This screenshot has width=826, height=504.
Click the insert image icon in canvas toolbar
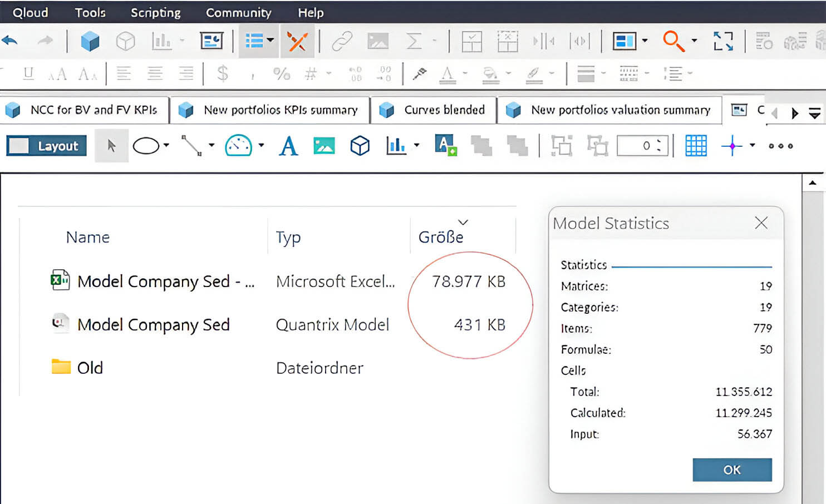(x=323, y=146)
